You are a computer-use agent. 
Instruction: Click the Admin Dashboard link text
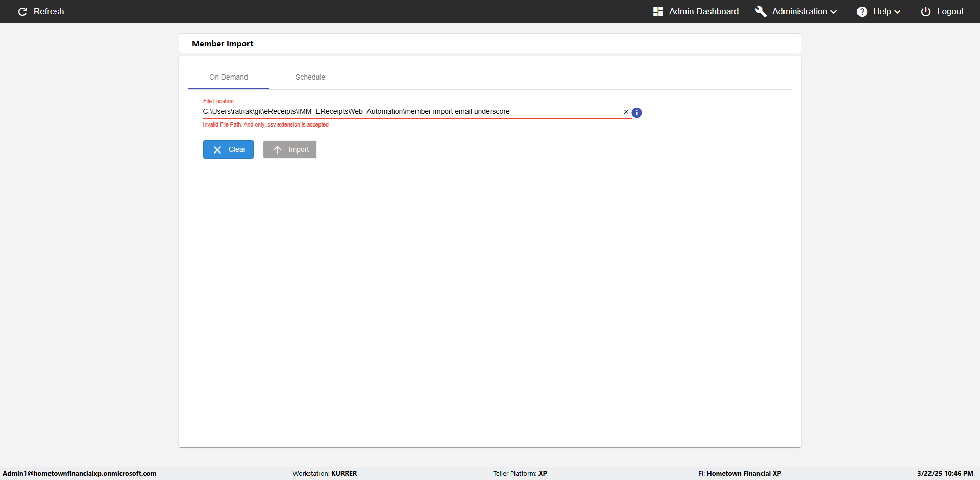[704, 11]
